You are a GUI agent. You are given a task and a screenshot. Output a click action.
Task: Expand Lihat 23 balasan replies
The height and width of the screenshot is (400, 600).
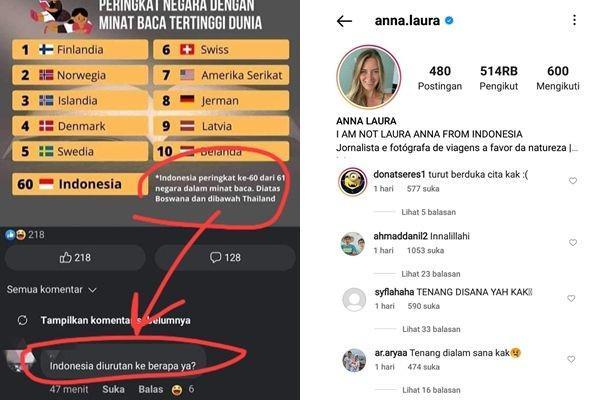pos(430,274)
